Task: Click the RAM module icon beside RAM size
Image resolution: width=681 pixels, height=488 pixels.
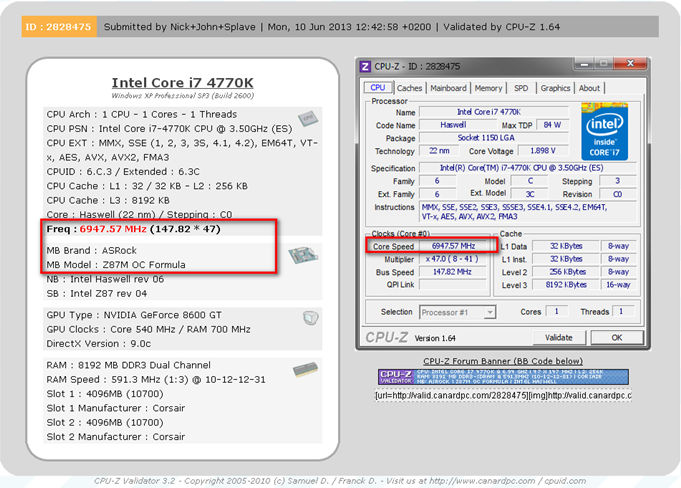Action: pyautogui.click(x=306, y=369)
